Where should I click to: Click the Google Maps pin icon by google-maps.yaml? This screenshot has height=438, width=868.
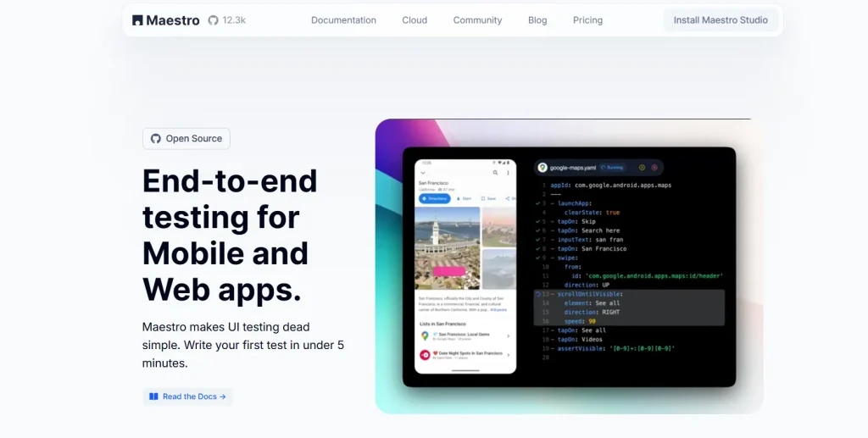coord(542,168)
